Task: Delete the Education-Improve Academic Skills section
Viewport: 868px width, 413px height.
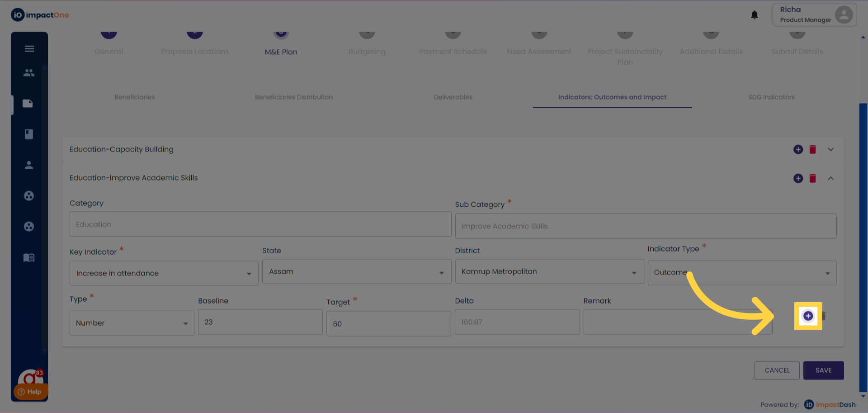Action: tap(812, 178)
